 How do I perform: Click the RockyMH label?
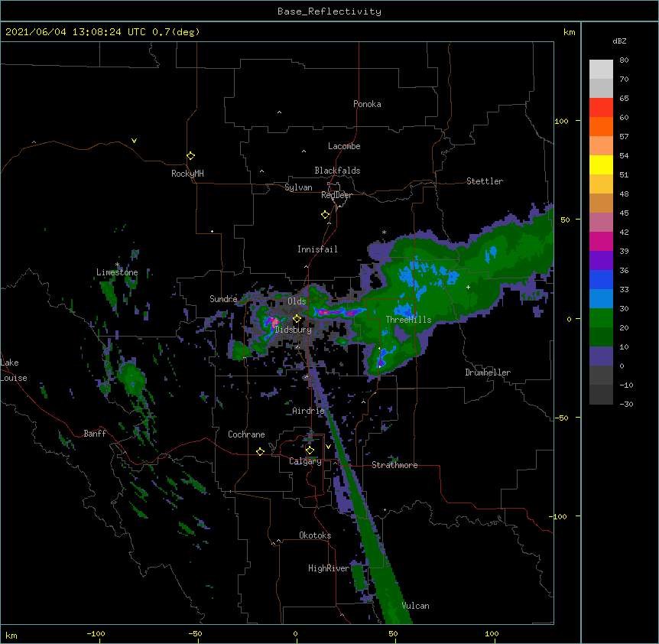click(x=187, y=174)
